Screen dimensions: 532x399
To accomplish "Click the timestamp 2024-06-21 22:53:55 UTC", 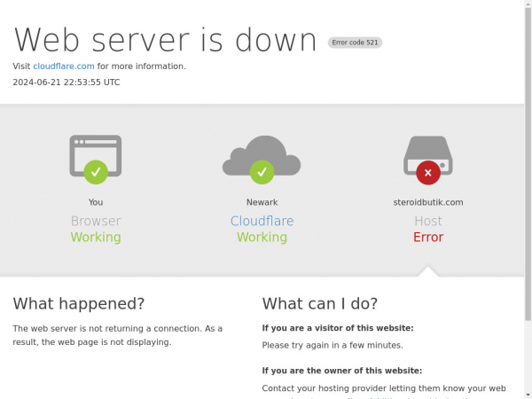I will pyautogui.click(x=66, y=82).
